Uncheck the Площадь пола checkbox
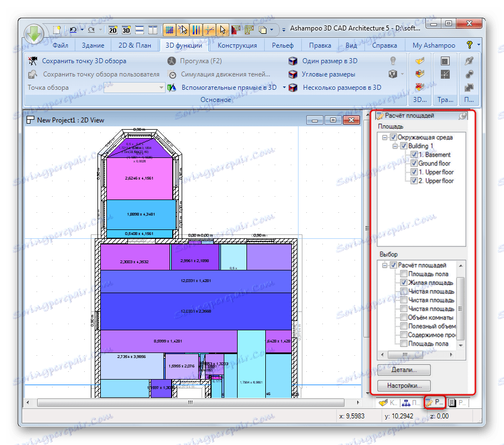 click(x=403, y=274)
